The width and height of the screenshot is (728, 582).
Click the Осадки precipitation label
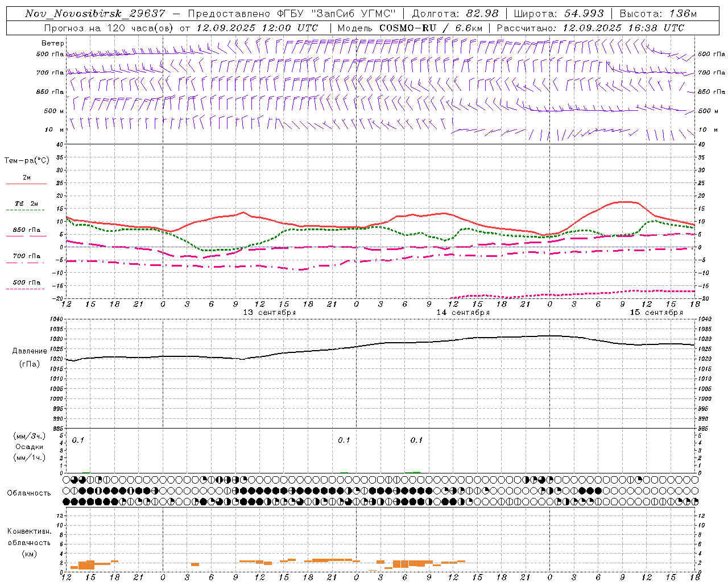point(28,447)
